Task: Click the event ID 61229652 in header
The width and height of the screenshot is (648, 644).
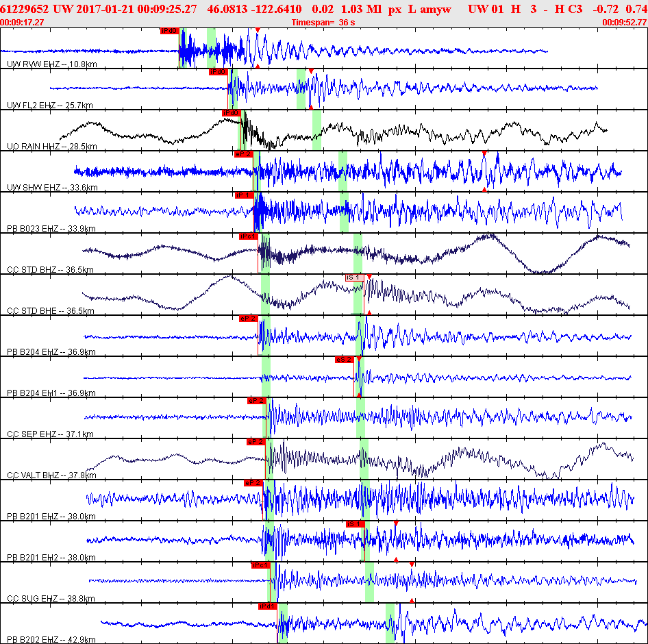Action: pyautogui.click(x=25, y=9)
